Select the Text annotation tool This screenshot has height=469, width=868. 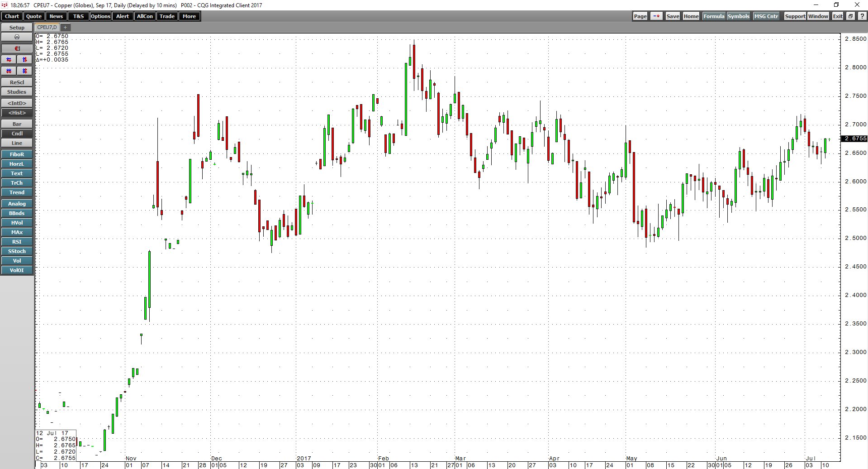click(x=17, y=173)
